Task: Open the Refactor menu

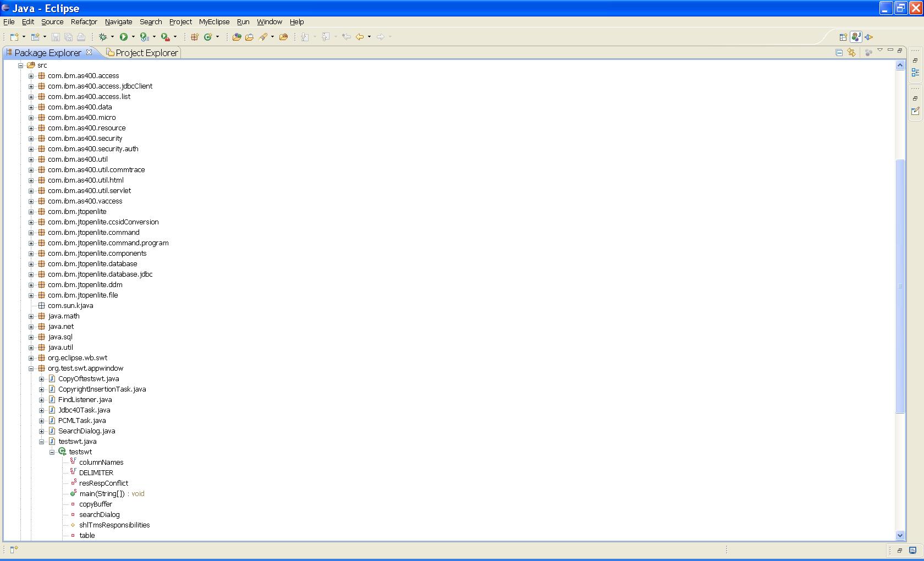Action: 84,22
